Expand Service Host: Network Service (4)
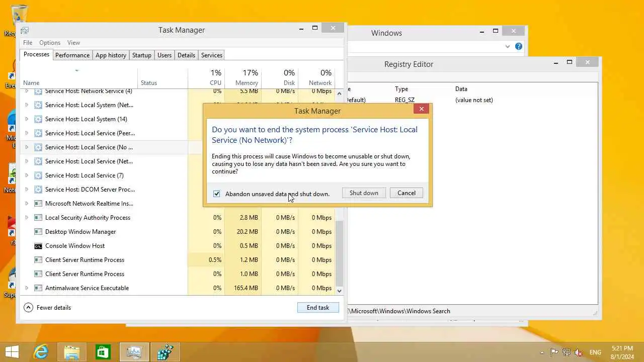Viewport: 644px width, 362px height. 27,91
